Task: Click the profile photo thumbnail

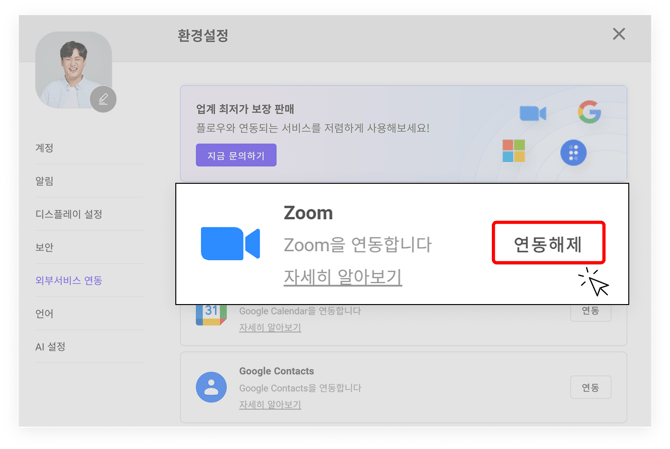Action: pos(74,70)
